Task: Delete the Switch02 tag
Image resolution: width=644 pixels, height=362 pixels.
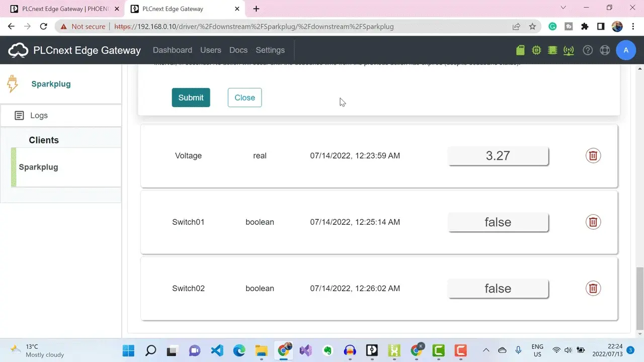Action: click(x=593, y=289)
